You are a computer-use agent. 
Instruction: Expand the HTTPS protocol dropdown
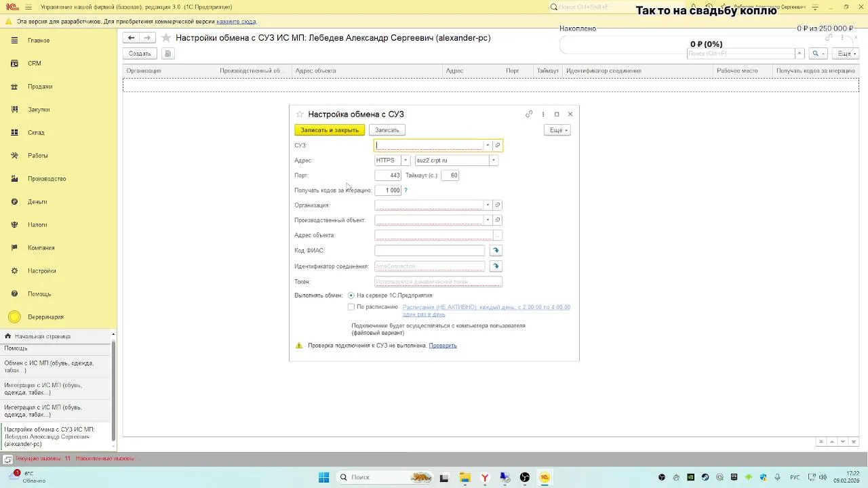click(x=406, y=161)
